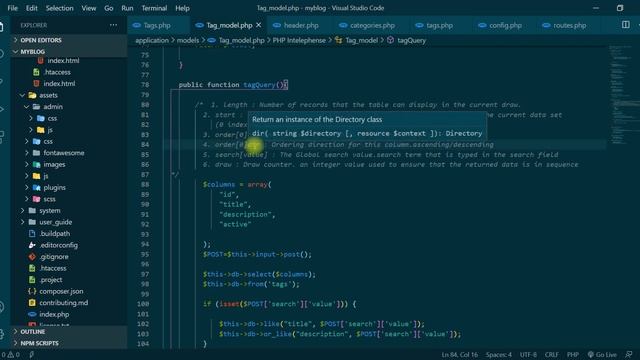Open the Selection menu
640x360 pixels.
point(59,8)
